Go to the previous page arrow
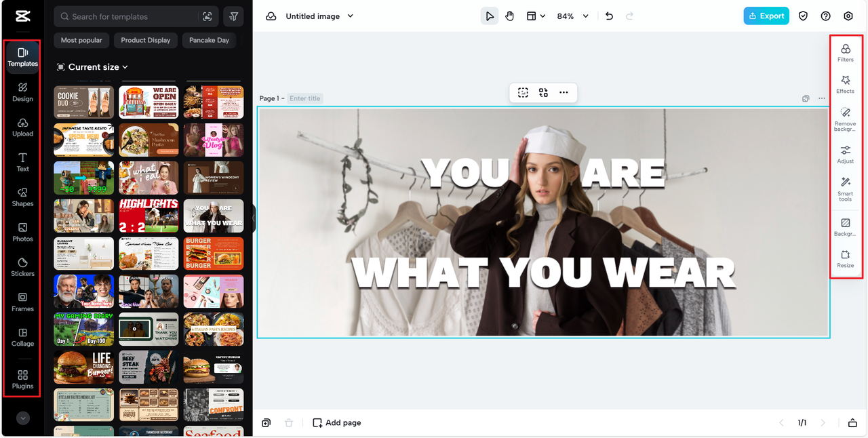 [781, 422]
